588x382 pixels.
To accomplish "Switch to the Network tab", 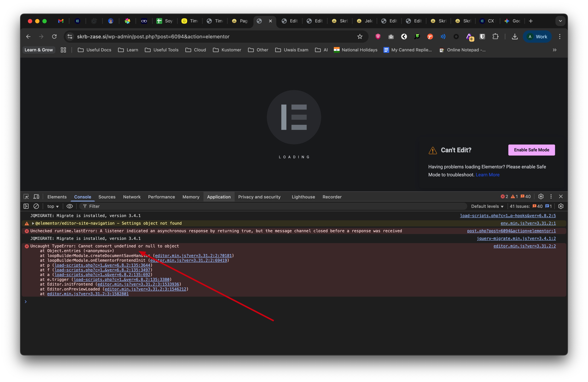I will click(x=132, y=197).
